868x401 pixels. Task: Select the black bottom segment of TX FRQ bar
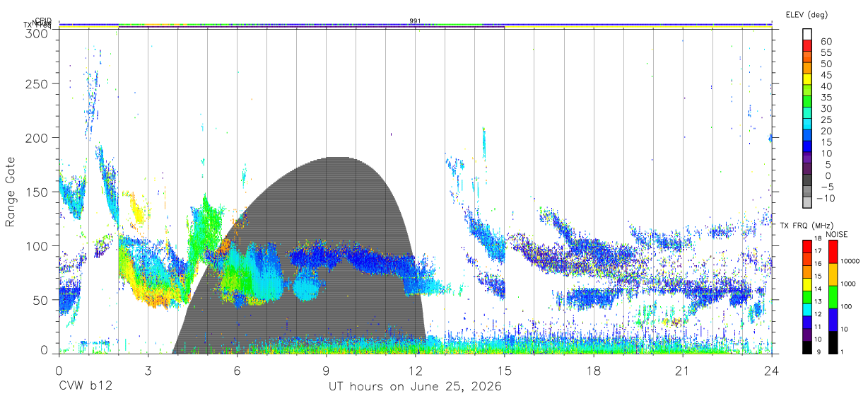[x=807, y=347]
